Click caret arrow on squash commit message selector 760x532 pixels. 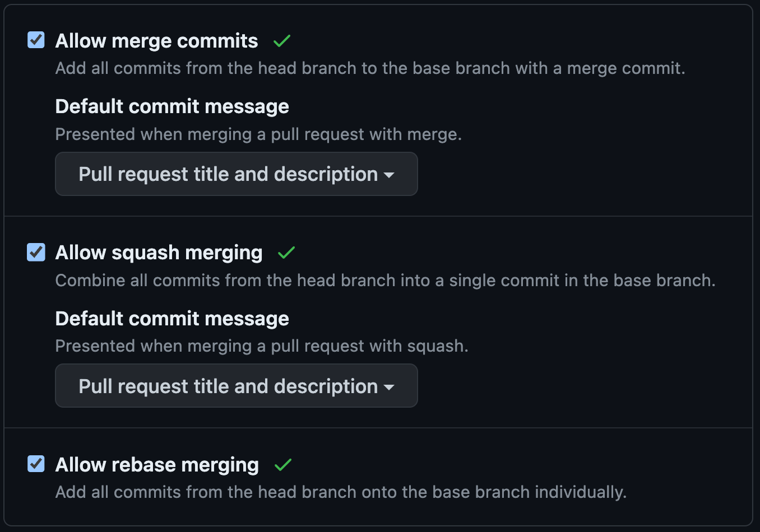point(390,386)
